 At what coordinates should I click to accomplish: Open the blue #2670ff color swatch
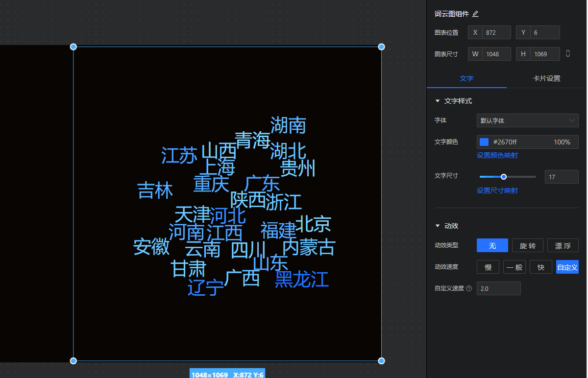484,142
